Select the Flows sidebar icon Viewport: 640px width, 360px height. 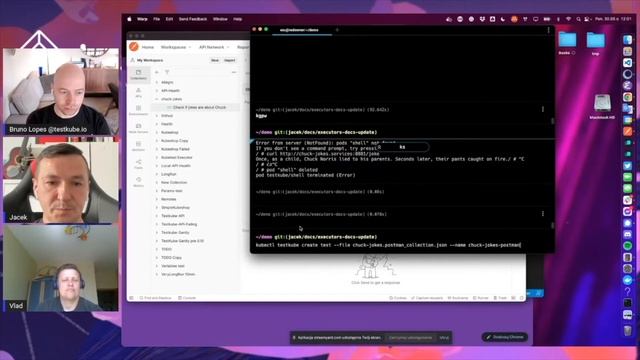pos(138,164)
